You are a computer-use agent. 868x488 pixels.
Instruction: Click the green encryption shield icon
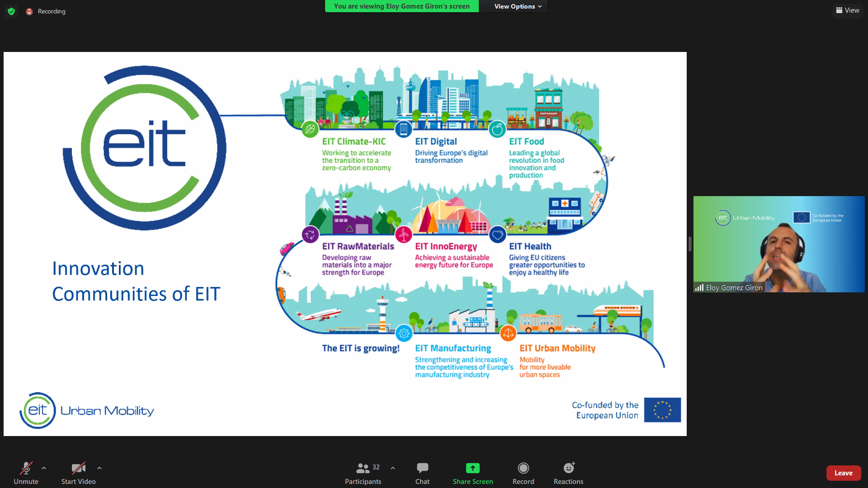click(x=11, y=11)
